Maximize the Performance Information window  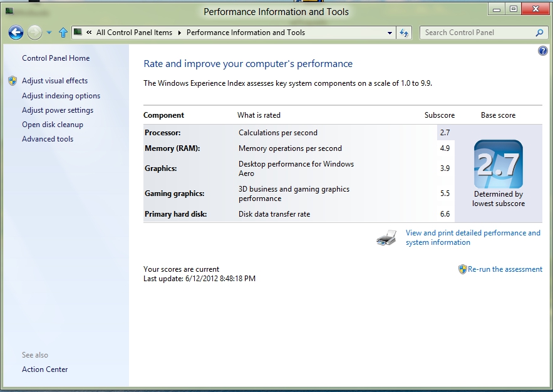pos(514,9)
